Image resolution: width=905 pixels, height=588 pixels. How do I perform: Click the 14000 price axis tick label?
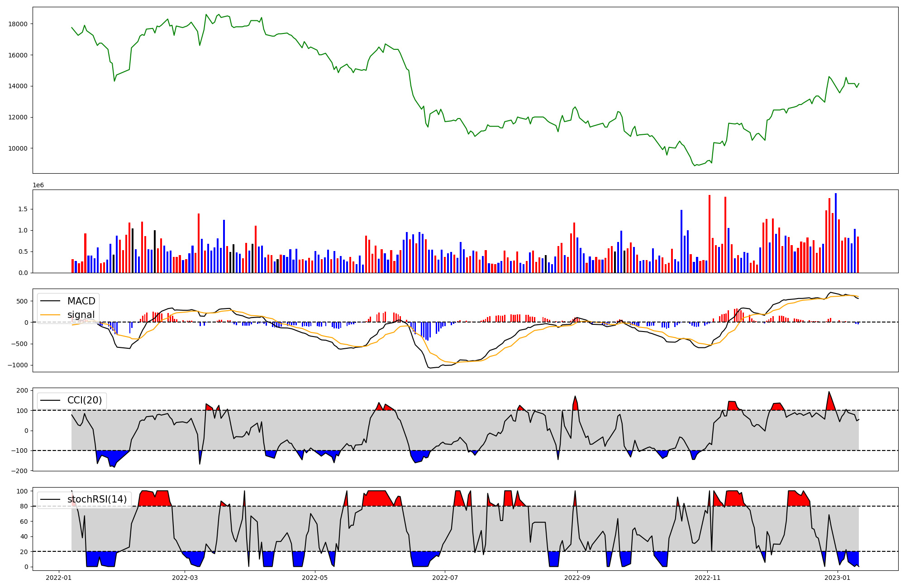pos(18,86)
